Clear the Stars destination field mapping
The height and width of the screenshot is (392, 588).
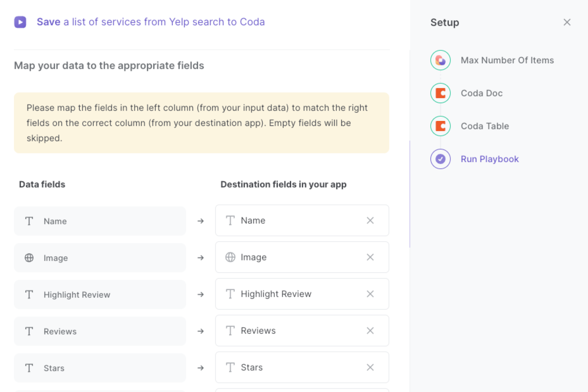pos(370,367)
